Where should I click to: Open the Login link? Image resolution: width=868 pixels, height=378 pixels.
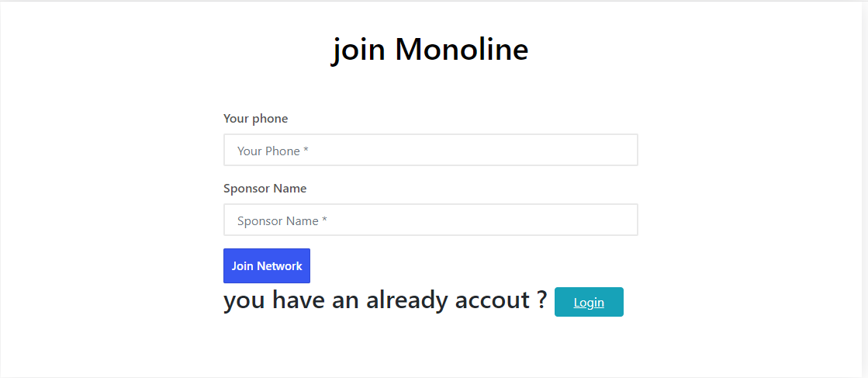pos(589,302)
